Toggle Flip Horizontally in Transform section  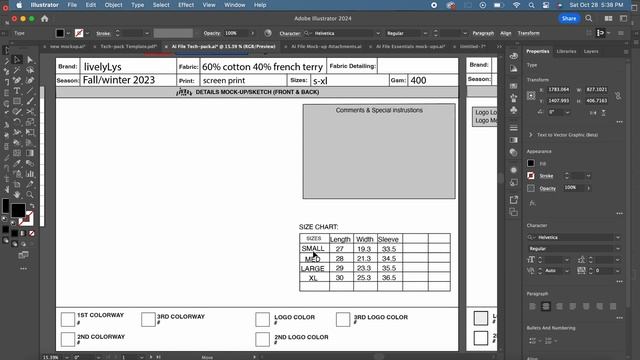pyautogui.click(x=593, y=113)
